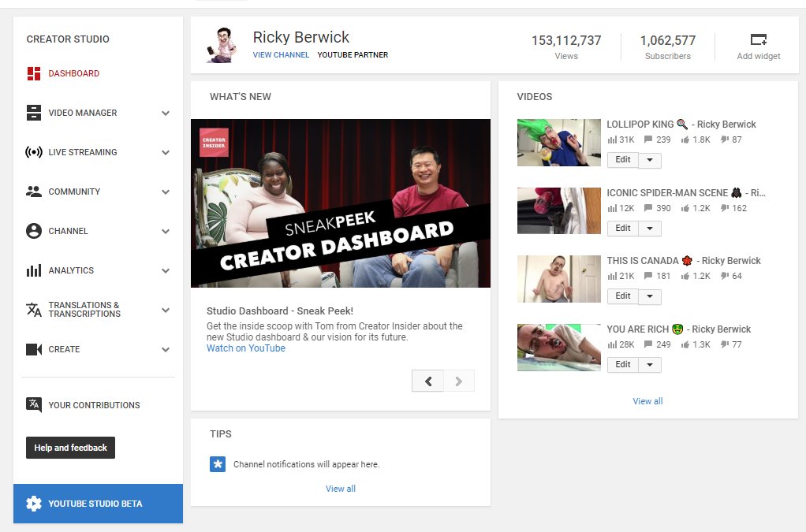The image size is (806, 532).
Task: Click the blue star tips icon
Action: pos(218,464)
